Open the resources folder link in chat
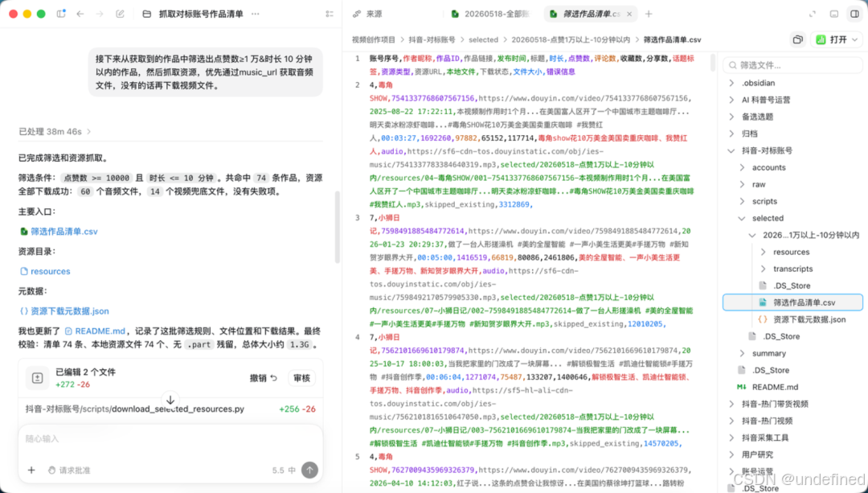The height and width of the screenshot is (493, 868). [45, 271]
